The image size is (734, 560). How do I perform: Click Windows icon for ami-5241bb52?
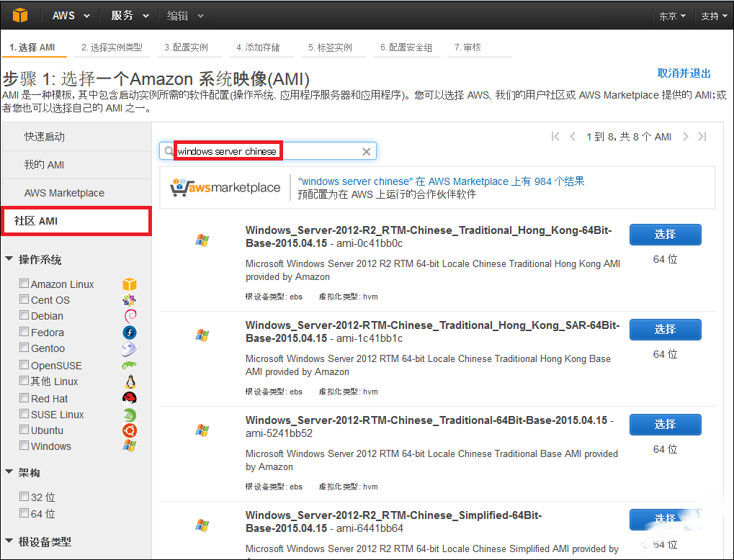pos(202,430)
